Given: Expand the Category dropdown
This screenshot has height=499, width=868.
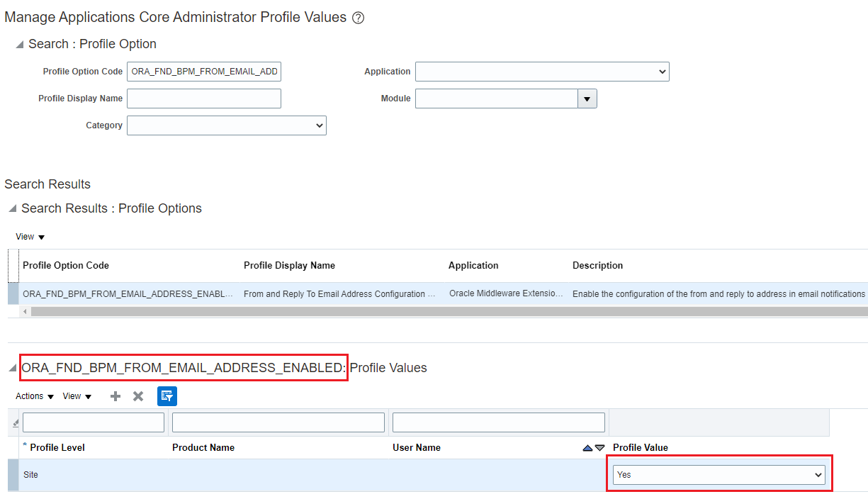Looking at the screenshot, I should [226, 125].
